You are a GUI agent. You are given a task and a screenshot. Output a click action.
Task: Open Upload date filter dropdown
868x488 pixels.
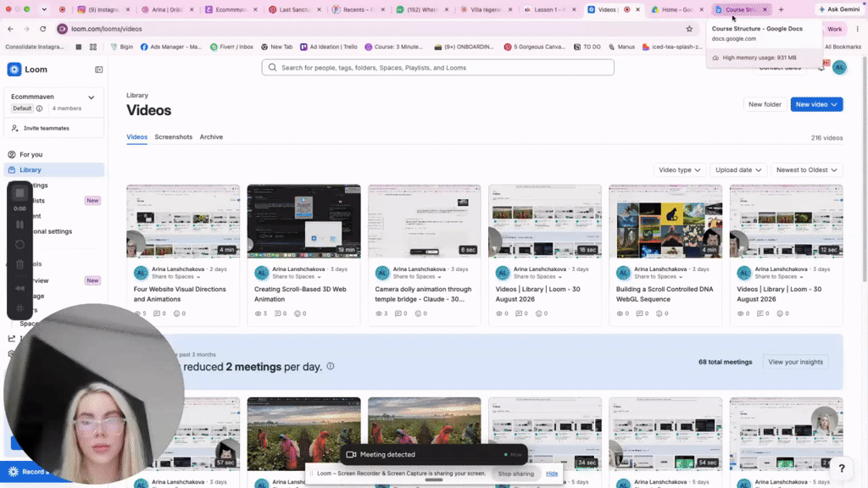(x=738, y=169)
